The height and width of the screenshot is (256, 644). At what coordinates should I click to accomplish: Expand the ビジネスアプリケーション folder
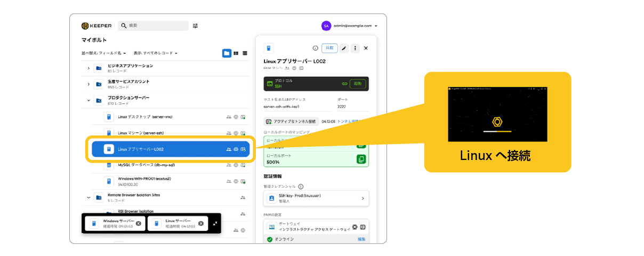click(x=88, y=68)
